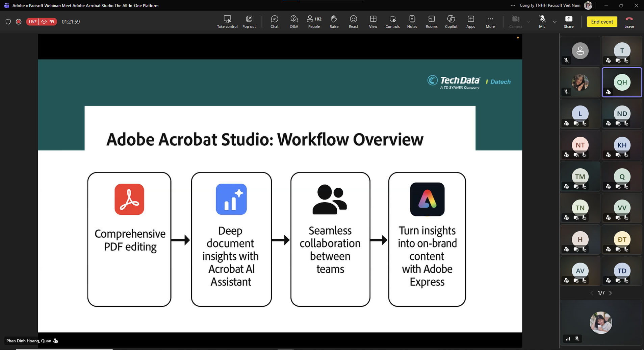
Task: Expand the Mic options dropdown arrow
Action: 555,22
